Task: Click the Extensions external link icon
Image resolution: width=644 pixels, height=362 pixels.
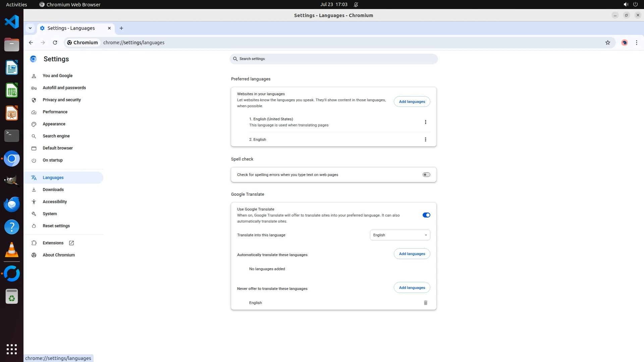Action: pyautogui.click(x=71, y=243)
